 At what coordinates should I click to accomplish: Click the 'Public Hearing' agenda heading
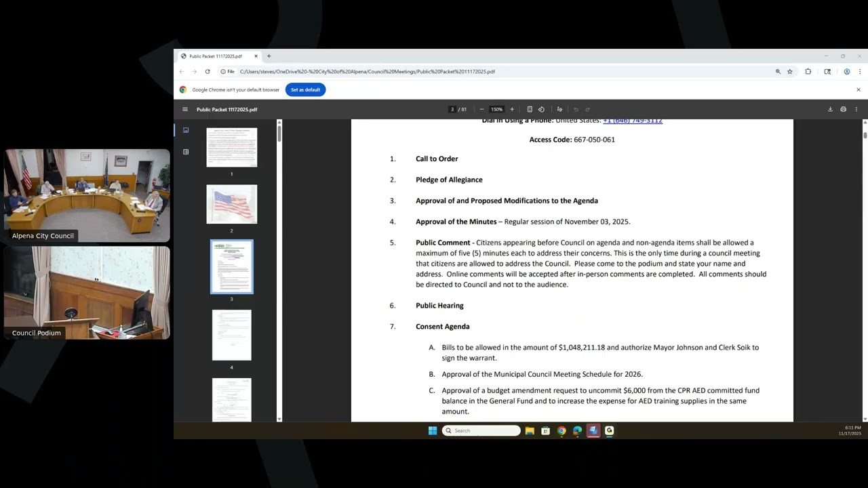439,306
